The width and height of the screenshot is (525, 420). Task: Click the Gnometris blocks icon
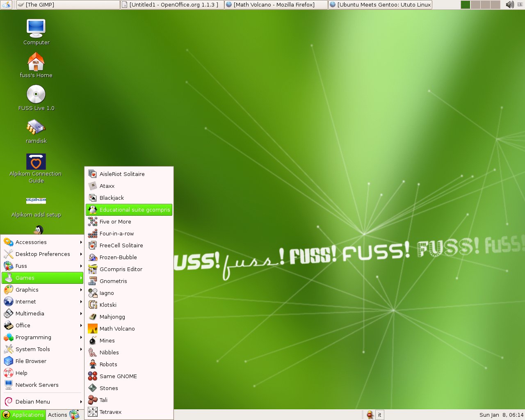pyautogui.click(x=93, y=281)
